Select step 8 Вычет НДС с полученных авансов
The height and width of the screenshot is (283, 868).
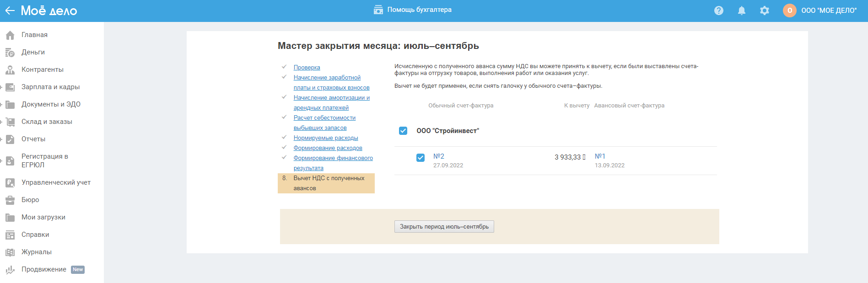[x=326, y=183]
